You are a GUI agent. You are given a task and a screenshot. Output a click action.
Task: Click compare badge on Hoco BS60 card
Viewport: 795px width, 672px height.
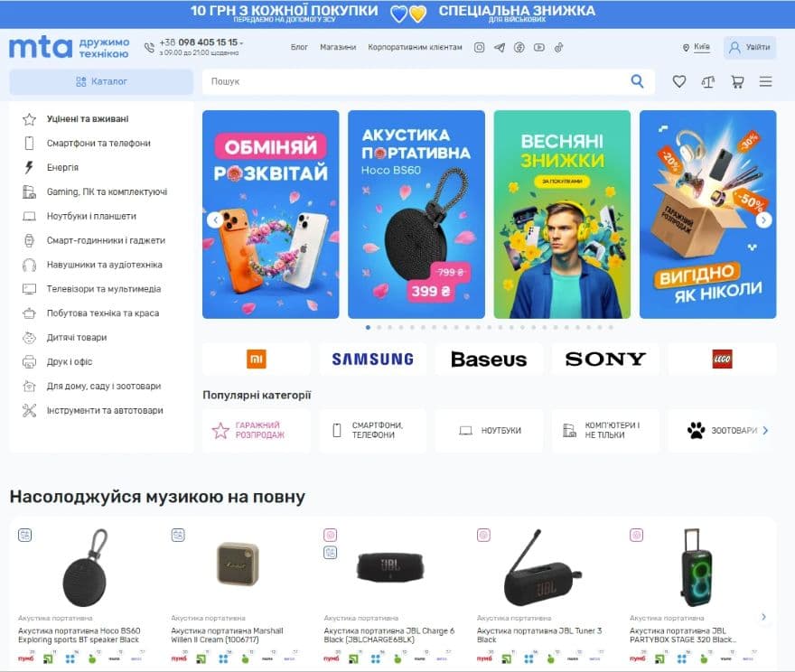pos(25,535)
